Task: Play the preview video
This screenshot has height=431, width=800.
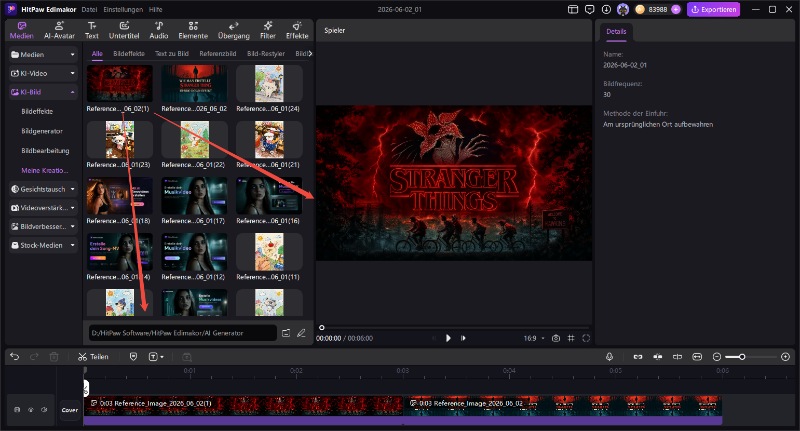Action: pos(448,338)
